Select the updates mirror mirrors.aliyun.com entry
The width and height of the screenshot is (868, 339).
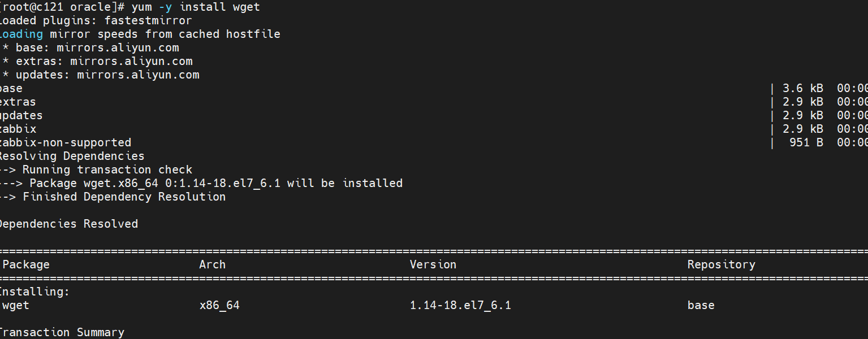[x=138, y=75]
